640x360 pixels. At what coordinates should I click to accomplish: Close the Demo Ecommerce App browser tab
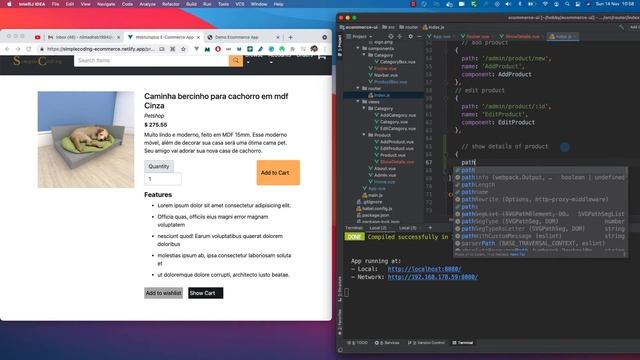tap(278, 37)
